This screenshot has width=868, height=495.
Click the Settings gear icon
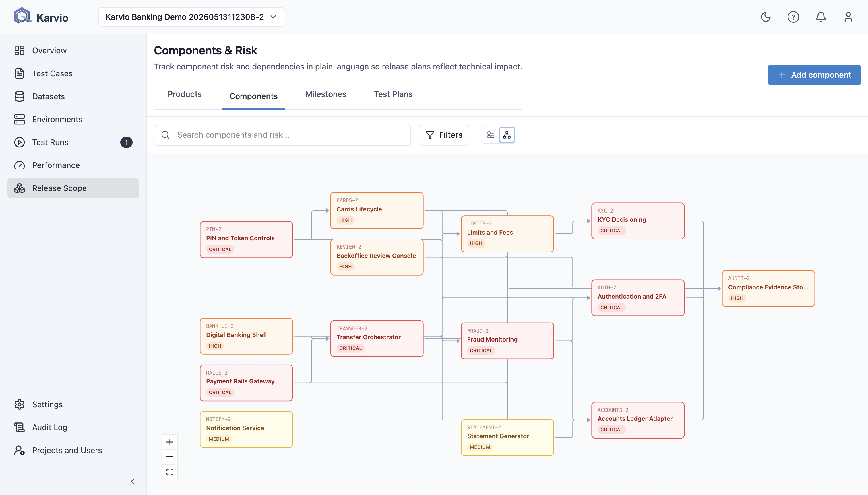[x=20, y=404]
